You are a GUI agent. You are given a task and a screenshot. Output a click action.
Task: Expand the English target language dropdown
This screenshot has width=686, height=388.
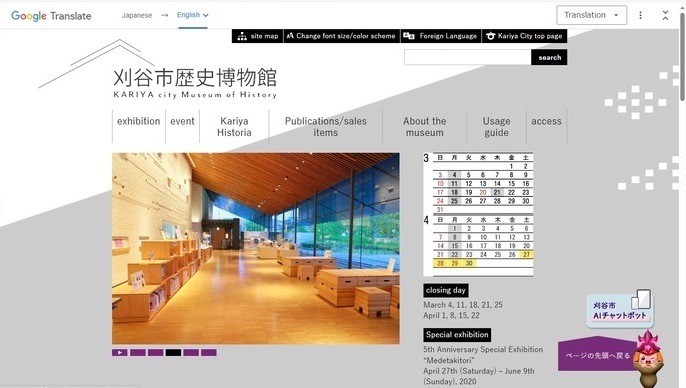coord(192,15)
